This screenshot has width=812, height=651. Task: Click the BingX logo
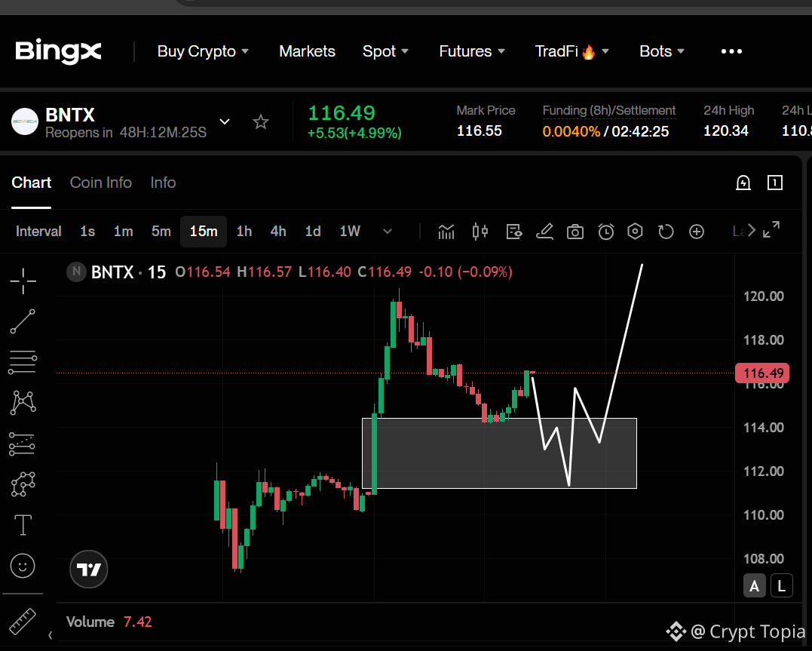pos(58,51)
